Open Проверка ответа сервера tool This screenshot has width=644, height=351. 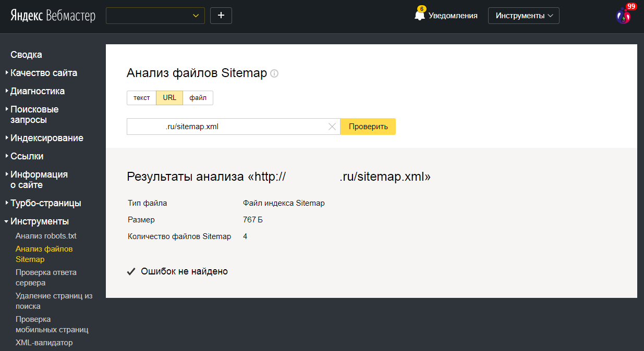(x=46, y=278)
